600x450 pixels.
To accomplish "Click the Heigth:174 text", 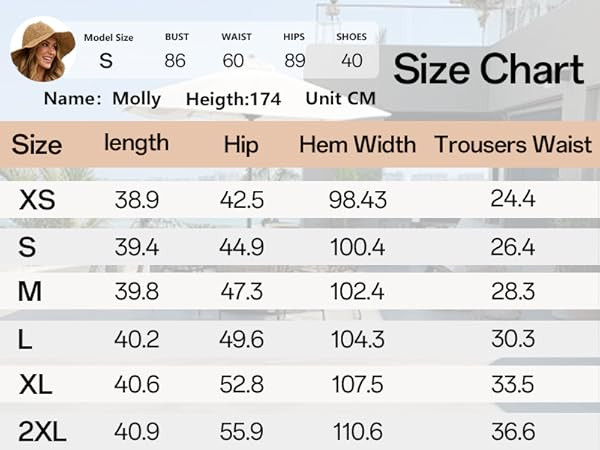I will click(233, 99).
